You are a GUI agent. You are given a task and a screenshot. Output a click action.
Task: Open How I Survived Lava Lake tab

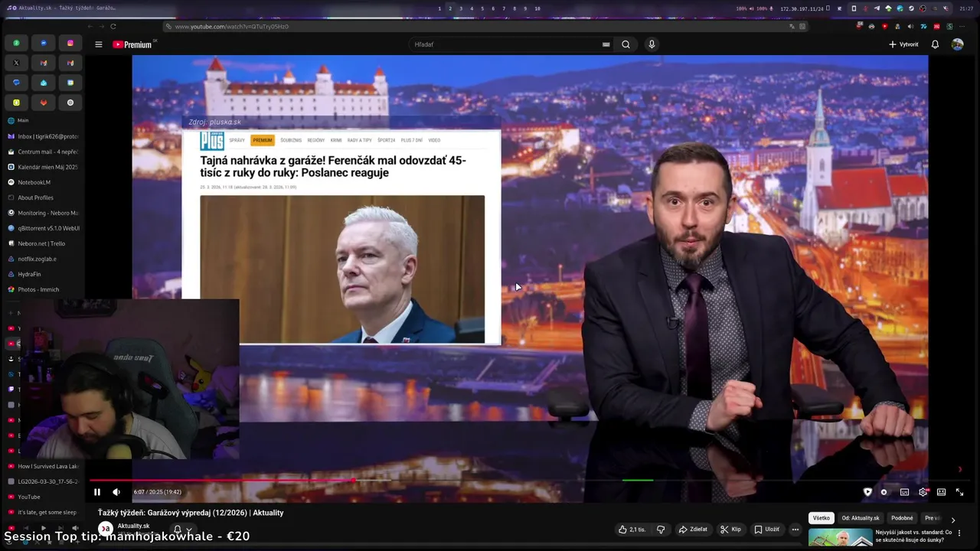tap(44, 466)
